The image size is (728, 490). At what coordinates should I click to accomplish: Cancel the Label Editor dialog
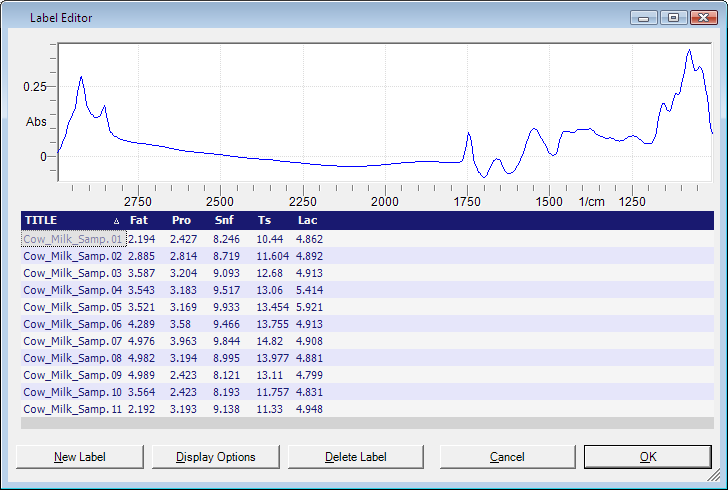(507, 457)
